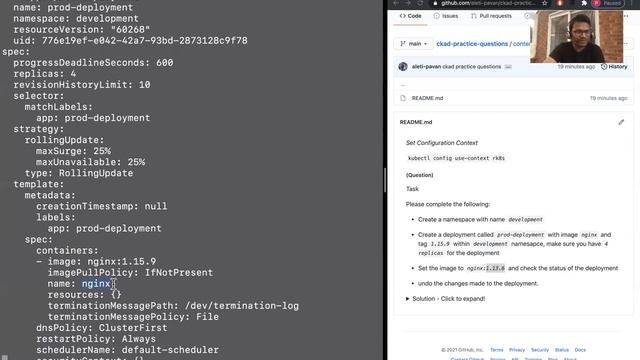Click the Paused profile button
Screen dimensions: 640x360
[608, 3]
